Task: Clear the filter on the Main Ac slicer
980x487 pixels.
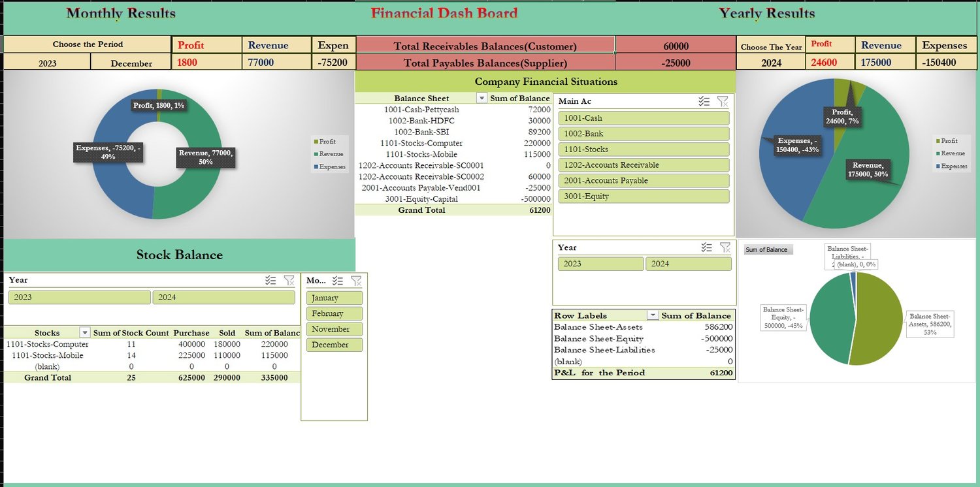Action: point(722,101)
